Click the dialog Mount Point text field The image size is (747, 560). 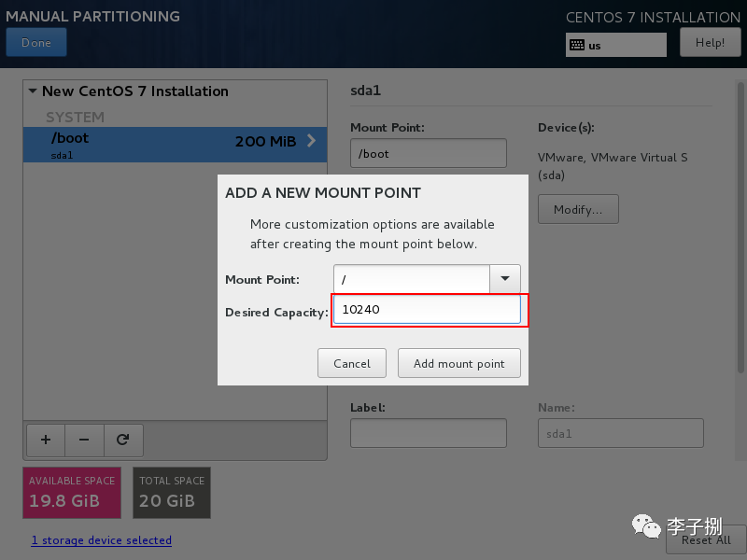[x=412, y=279]
